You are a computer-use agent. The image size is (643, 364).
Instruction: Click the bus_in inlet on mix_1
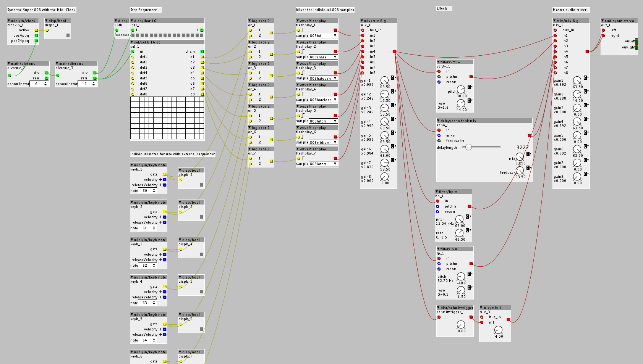click(363, 30)
